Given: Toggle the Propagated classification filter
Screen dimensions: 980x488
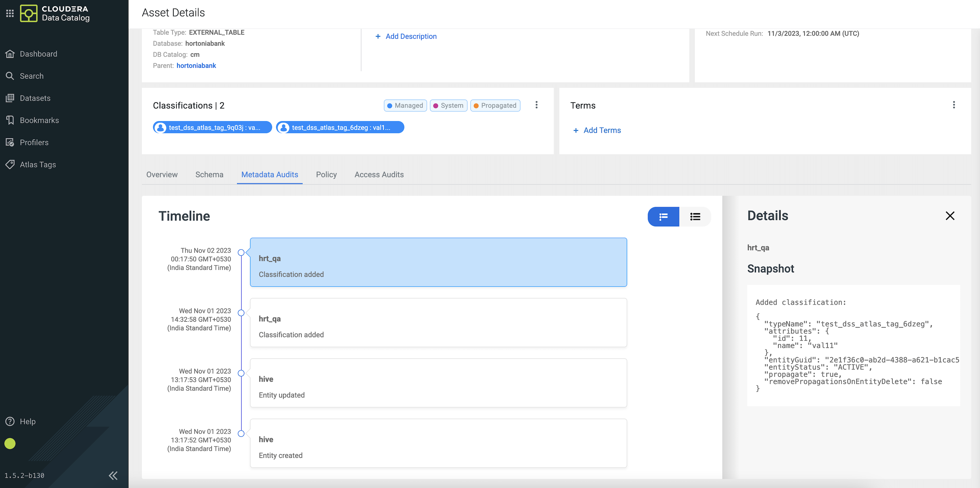Looking at the screenshot, I should [x=495, y=105].
